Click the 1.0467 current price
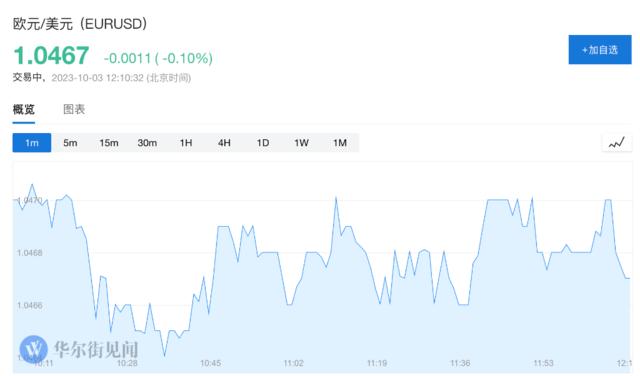The width and height of the screenshot is (640, 376). coord(51,56)
